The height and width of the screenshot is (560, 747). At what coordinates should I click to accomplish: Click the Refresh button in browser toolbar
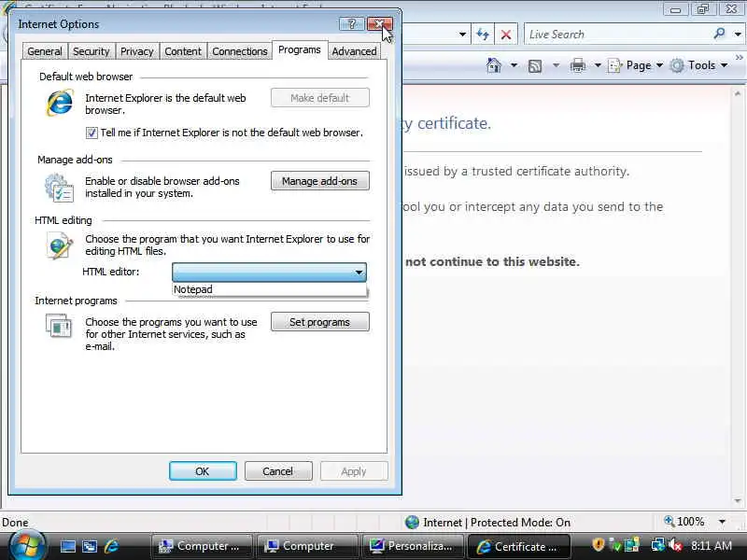pyautogui.click(x=483, y=35)
